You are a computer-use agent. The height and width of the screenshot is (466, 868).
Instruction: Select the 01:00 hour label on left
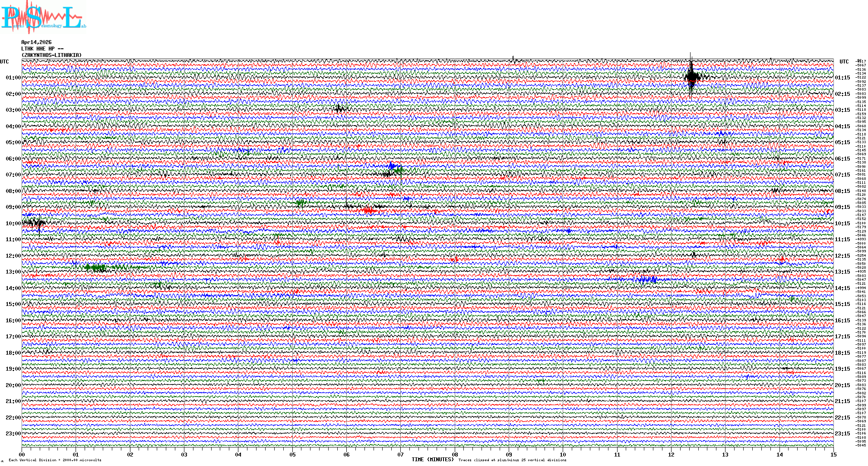[13, 78]
